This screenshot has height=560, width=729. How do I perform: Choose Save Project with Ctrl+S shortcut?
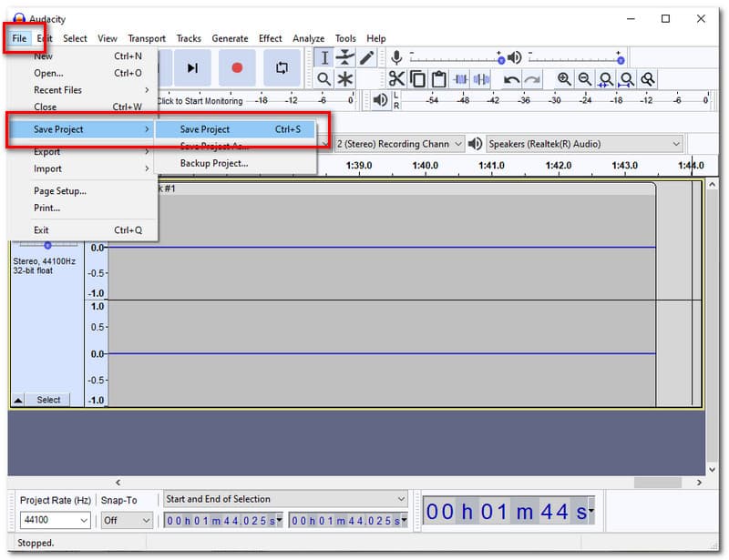235,129
